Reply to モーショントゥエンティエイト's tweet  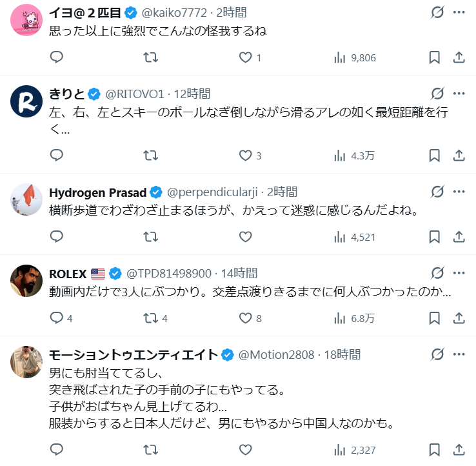(x=57, y=450)
